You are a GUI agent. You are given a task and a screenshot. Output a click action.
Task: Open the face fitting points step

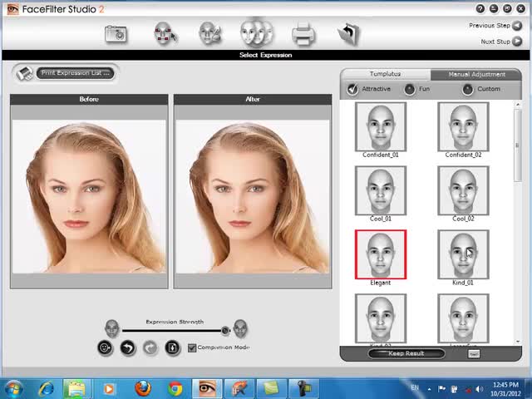click(x=165, y=33)
